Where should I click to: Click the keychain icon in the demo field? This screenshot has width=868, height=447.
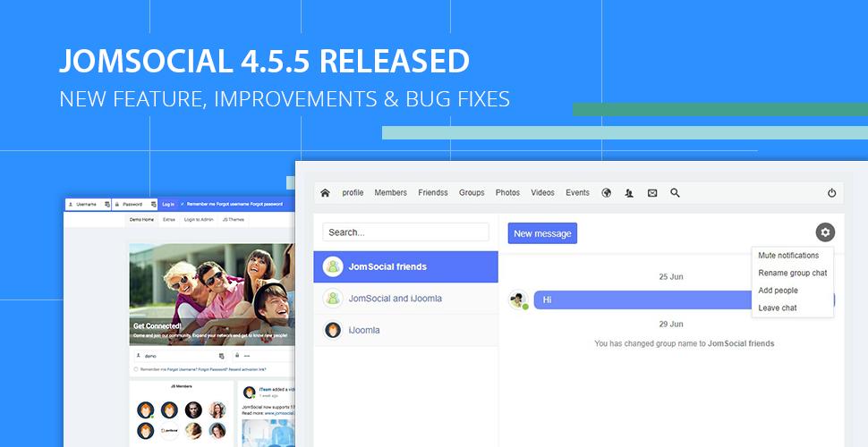pos(221,356)
